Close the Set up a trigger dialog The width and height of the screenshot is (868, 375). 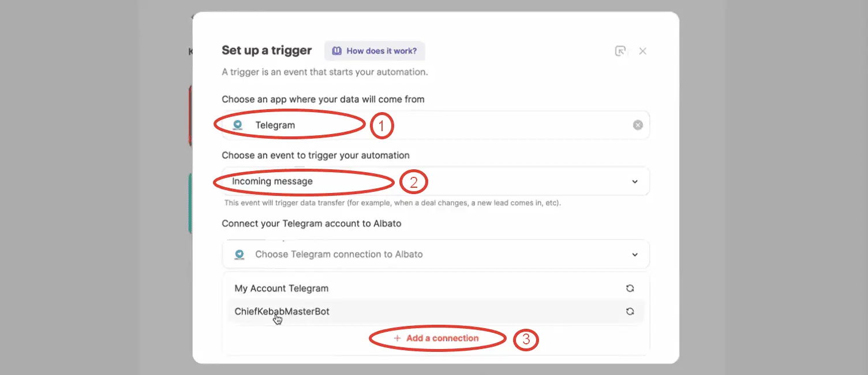click(x=642, y=51)
